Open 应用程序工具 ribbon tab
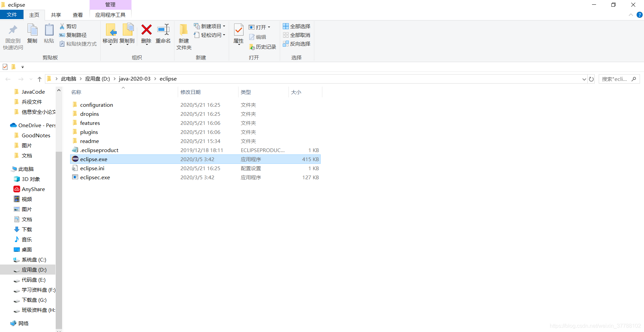The height and width of the screenshot is (332, 644). tap(110, 15)
